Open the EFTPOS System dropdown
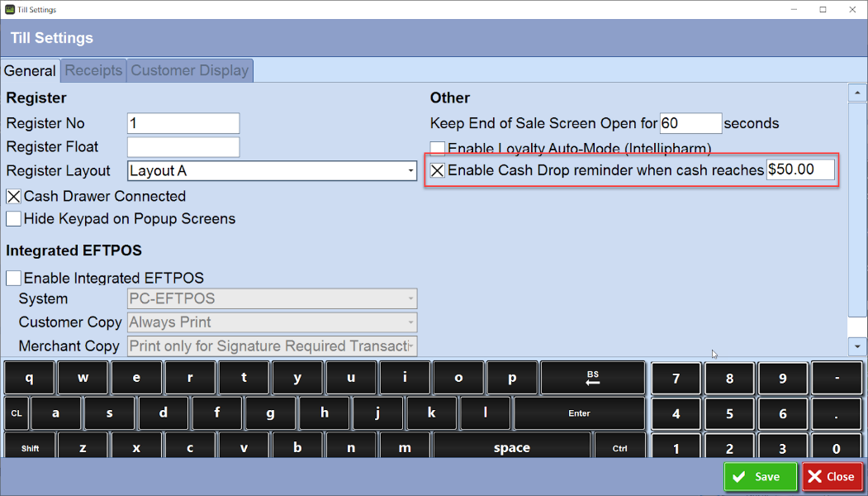 coord(410,298)
